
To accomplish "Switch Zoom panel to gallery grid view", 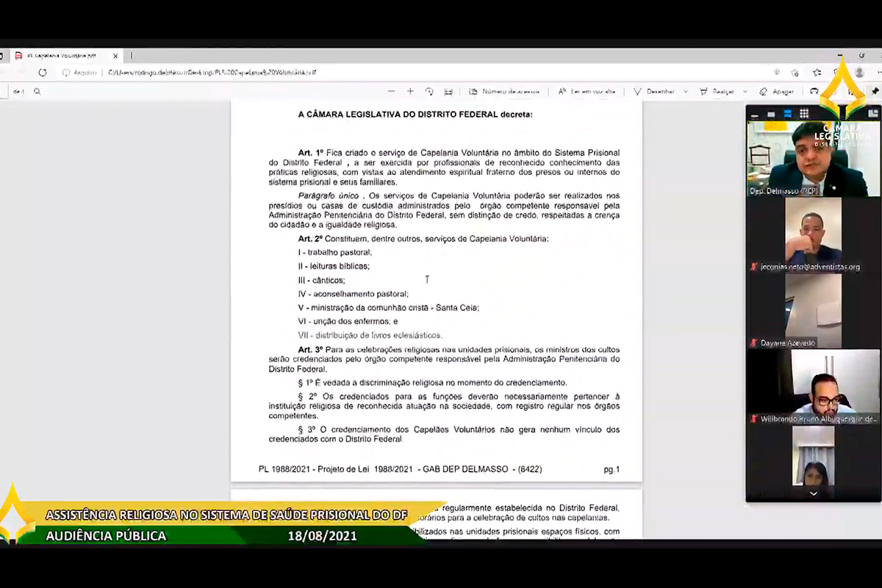I will pos(804,114).
